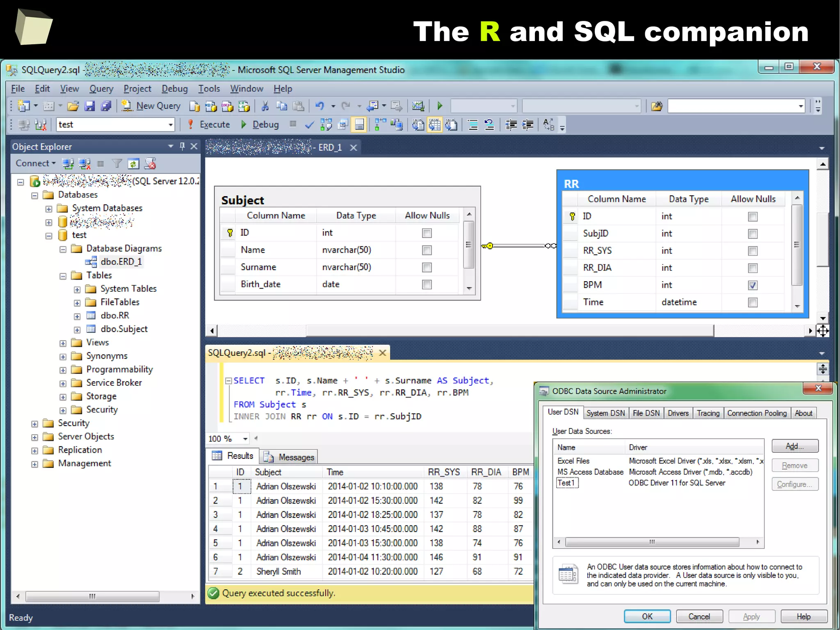Screen dimensions: 840x630
Task: Click the Comment out selected lines icon
Action: (x=472, y=125)
